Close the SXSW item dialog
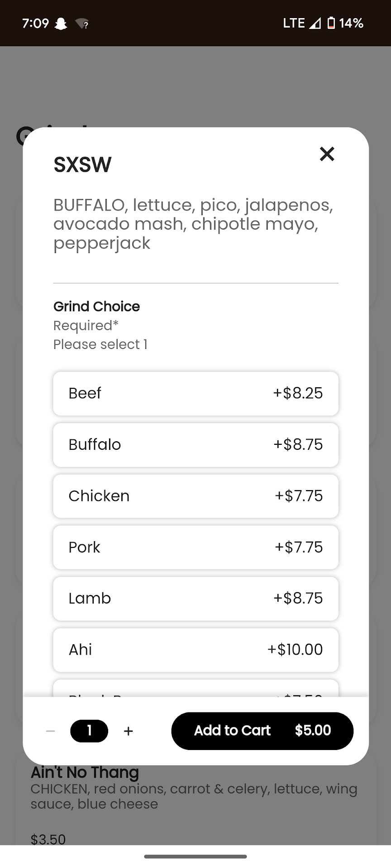391x868 pixels. point(327,154)
